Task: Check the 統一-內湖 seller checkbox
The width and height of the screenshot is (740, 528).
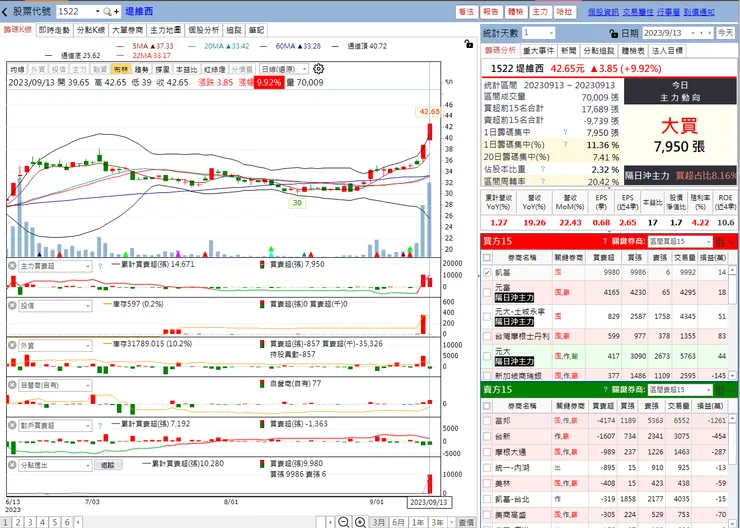Action: (x=487, y=468)
